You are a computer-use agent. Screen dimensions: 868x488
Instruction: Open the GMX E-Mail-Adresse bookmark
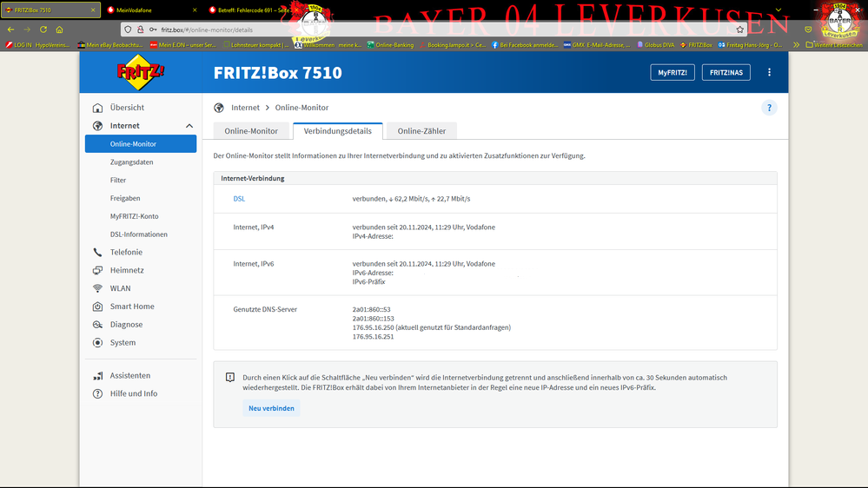tap(597, 45)
